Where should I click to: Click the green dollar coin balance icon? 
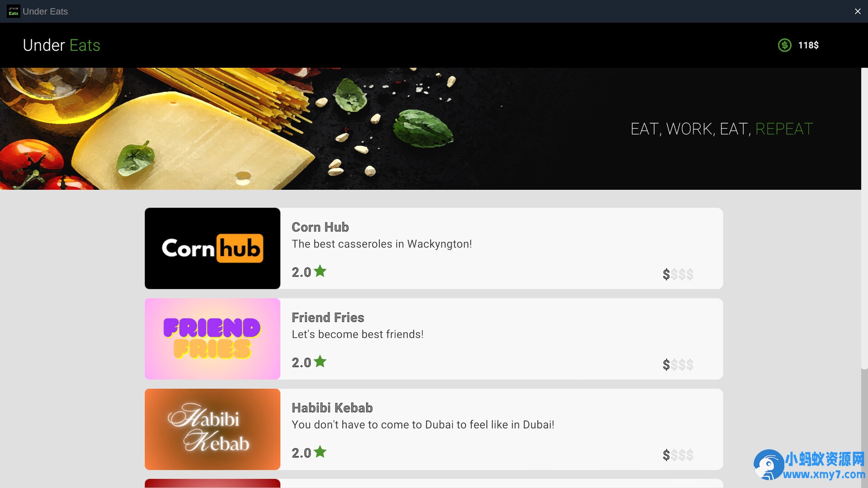[784, 45]
